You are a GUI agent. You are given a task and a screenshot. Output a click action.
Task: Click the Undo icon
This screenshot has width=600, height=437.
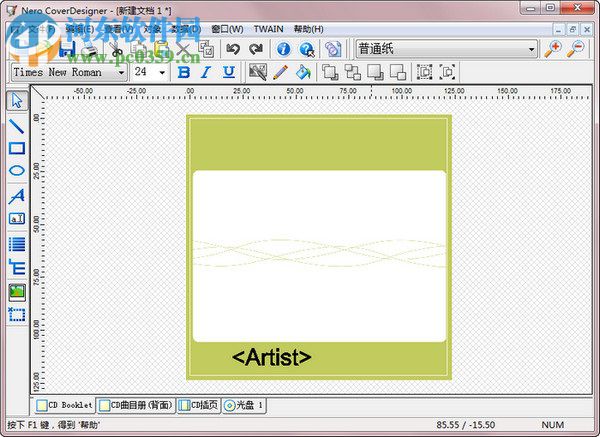point(233,49)
